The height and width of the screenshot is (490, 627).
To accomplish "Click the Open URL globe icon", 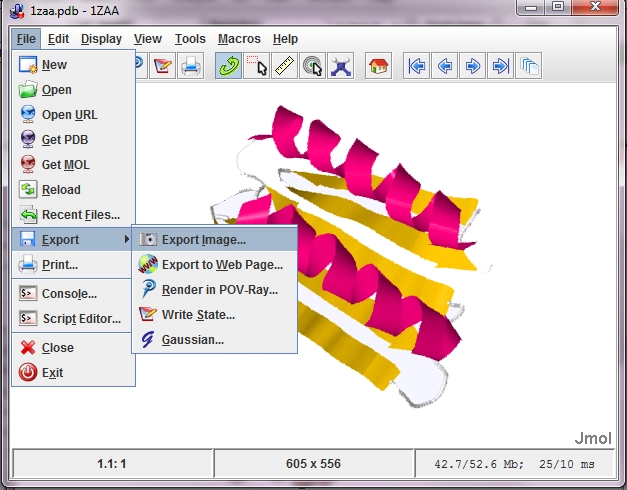I will [x=28, y=114].
